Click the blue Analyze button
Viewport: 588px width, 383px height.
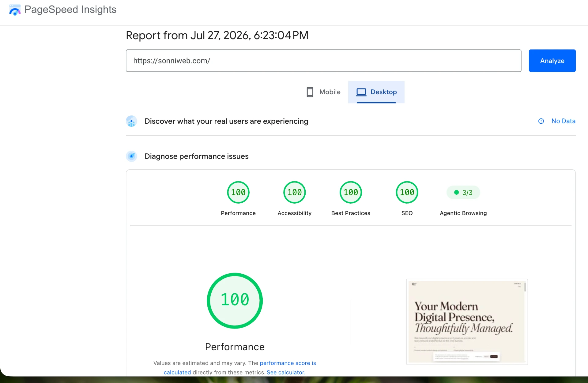(552, 61)
